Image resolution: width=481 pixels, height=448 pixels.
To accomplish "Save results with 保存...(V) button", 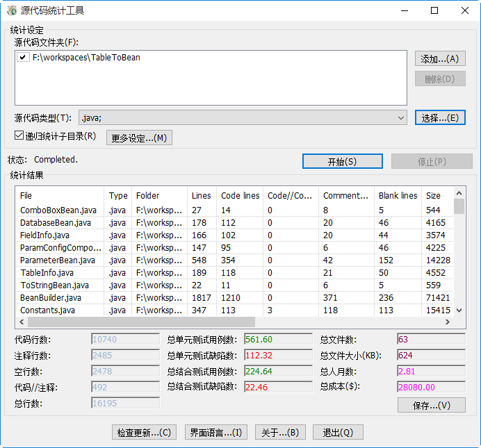I will point(432,405).
